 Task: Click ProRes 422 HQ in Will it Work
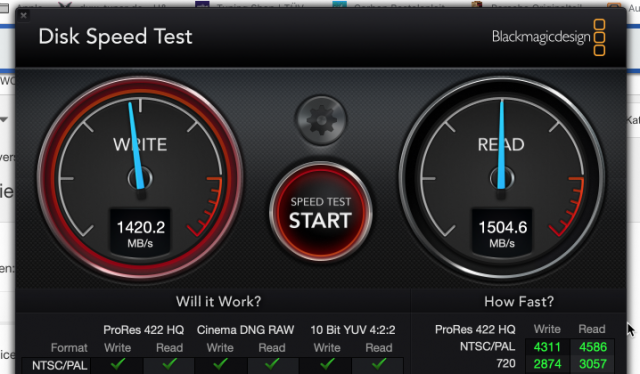tap(143, 329)
